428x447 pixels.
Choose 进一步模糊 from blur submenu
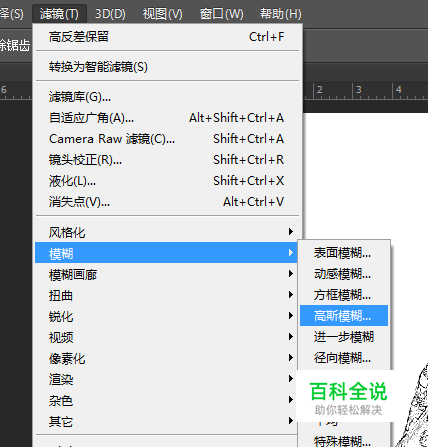(x=344, y=337)
